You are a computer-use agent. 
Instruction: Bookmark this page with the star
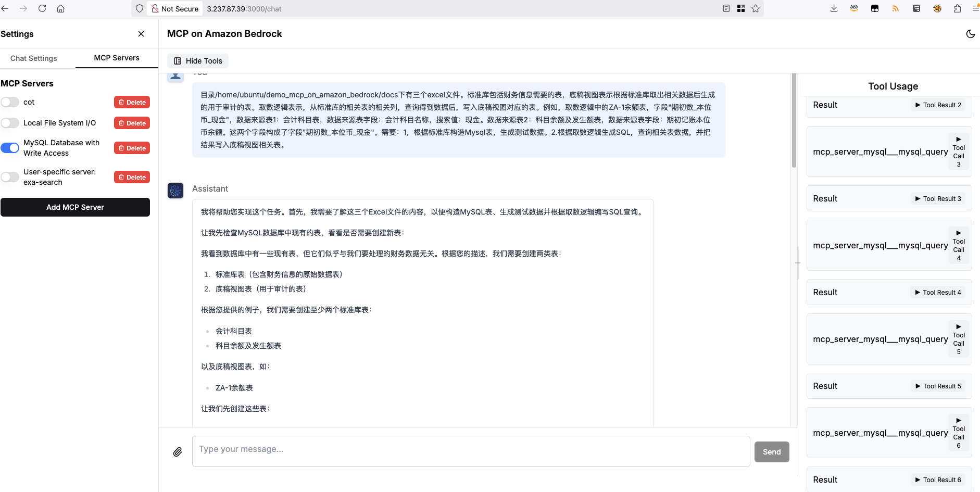coord(756,8)
